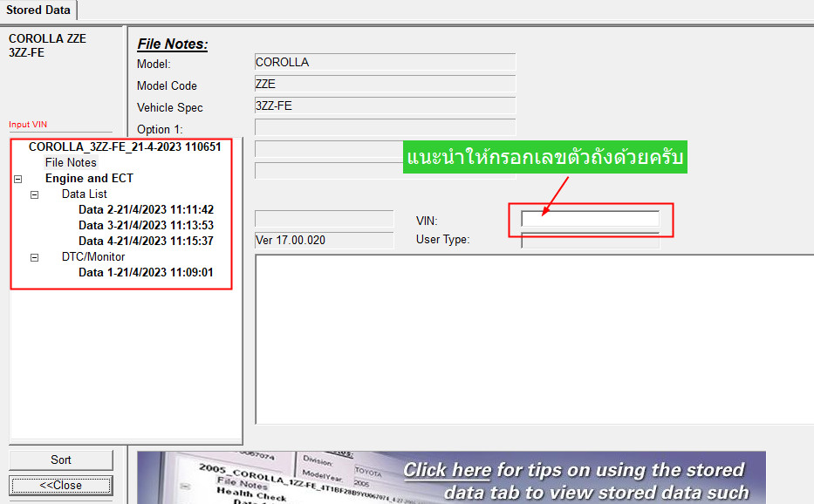
Task: Click the Input VIN link
Action: 28,125
